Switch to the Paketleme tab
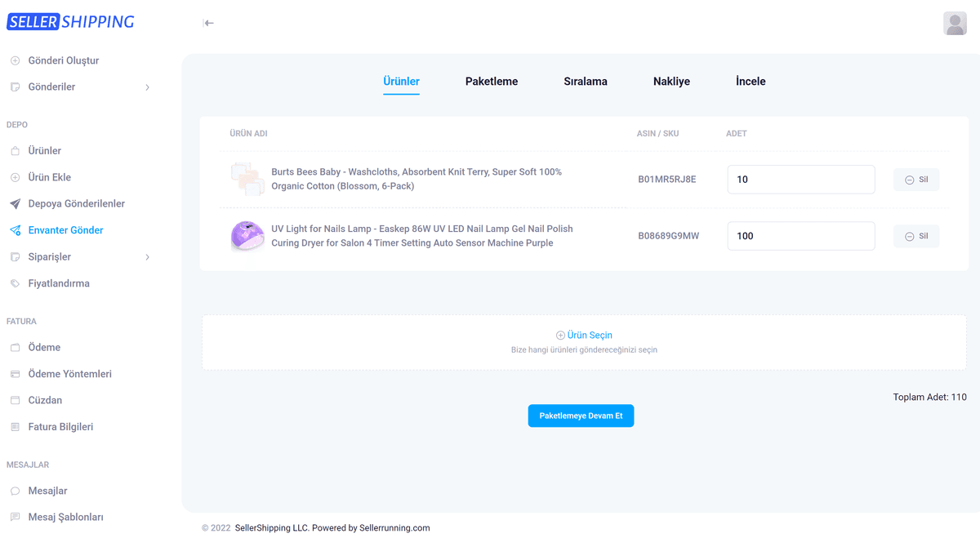The image size is (980, 538). coord(491,82)
